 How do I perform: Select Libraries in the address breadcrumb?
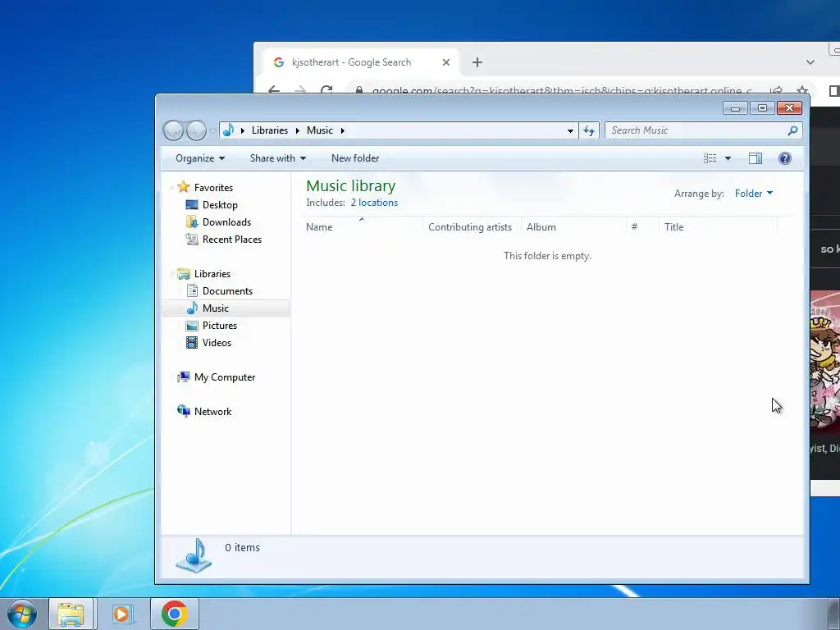click(269, 130)
